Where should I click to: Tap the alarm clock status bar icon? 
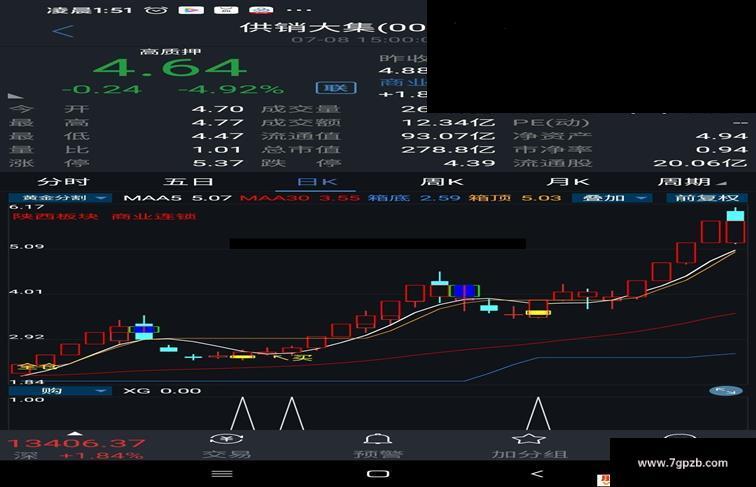pyautogui.click(x=156, y=10)
